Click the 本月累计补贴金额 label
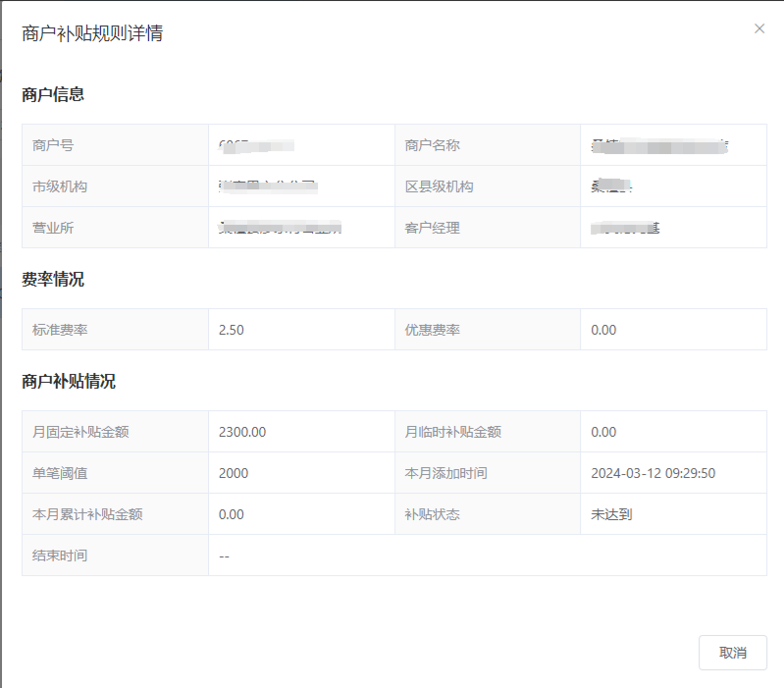 (87, 514)
